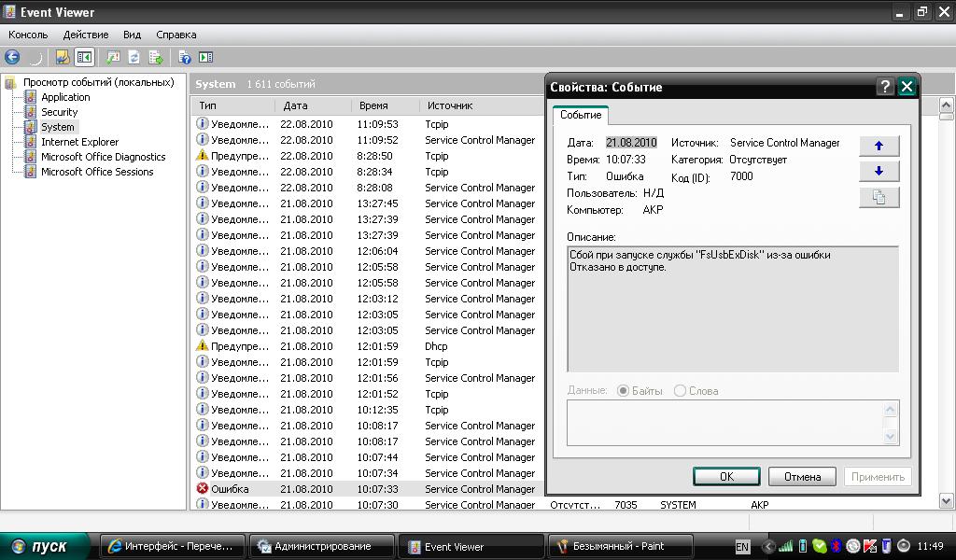The image size is (956, 560).
Task: Click the пуск Start button
Action: click(x=46, y=546)
